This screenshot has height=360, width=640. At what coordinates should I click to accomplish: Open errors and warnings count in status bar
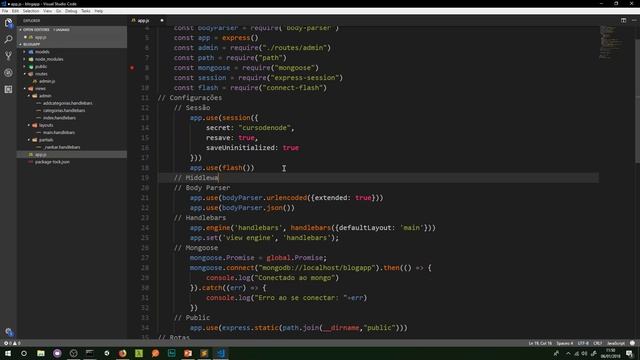click(12, 343)
